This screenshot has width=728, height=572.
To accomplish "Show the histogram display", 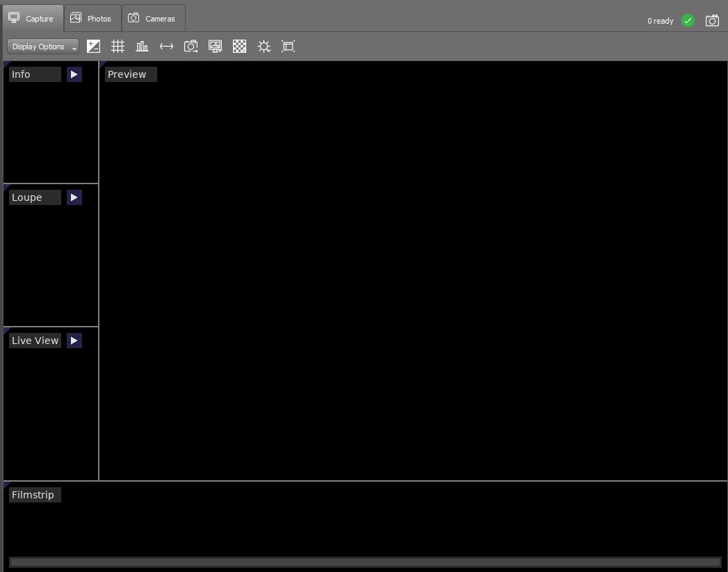I will [142, 46].
